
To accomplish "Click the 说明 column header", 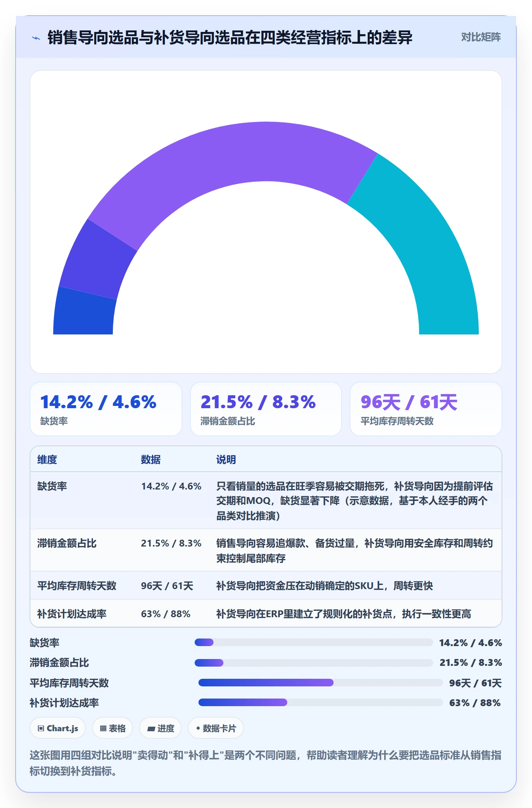I will [226, 459].
